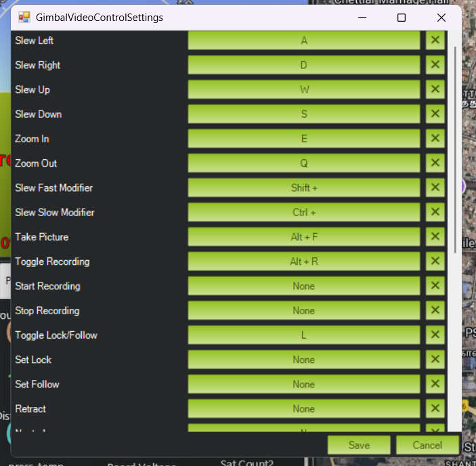Clear the Zoom In key binding
The image size is (476, 466).
(435, 138)
